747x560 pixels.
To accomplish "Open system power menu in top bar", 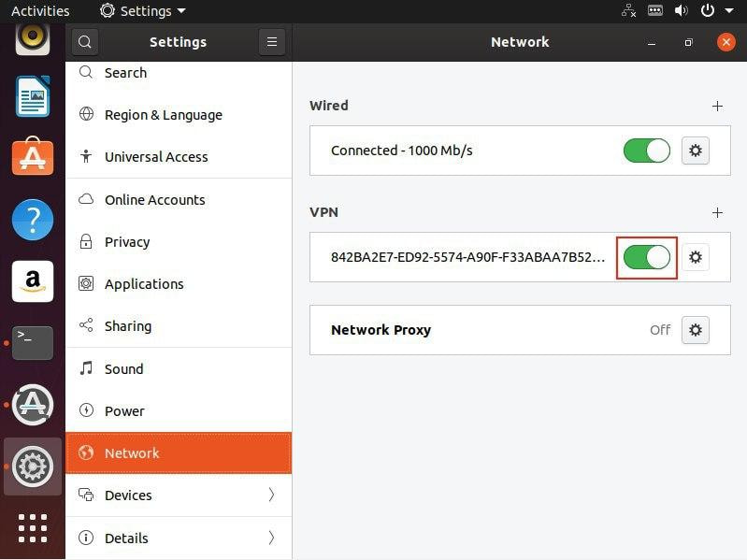I will pos(712,11).
